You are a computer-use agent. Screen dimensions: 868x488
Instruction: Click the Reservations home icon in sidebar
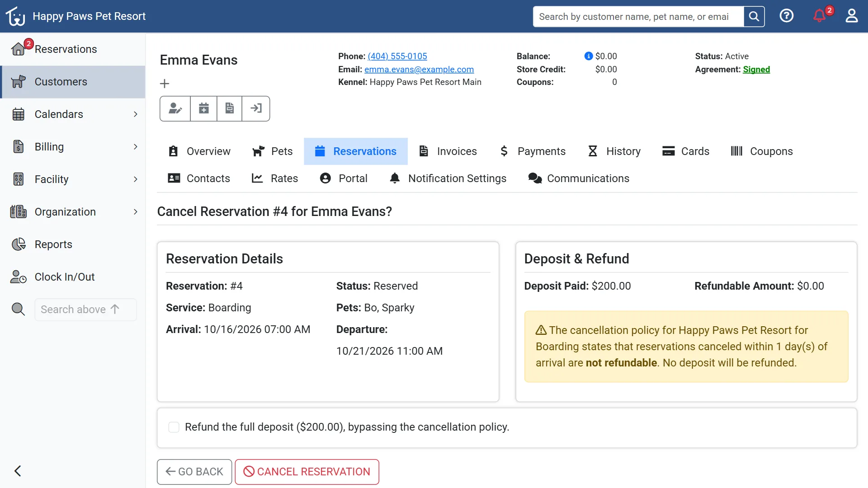(18, 49)
